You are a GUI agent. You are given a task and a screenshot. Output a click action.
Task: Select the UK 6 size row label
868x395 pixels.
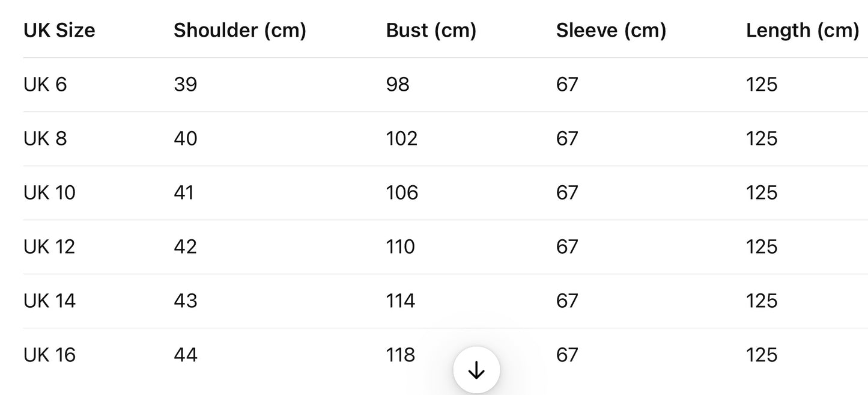45,85
